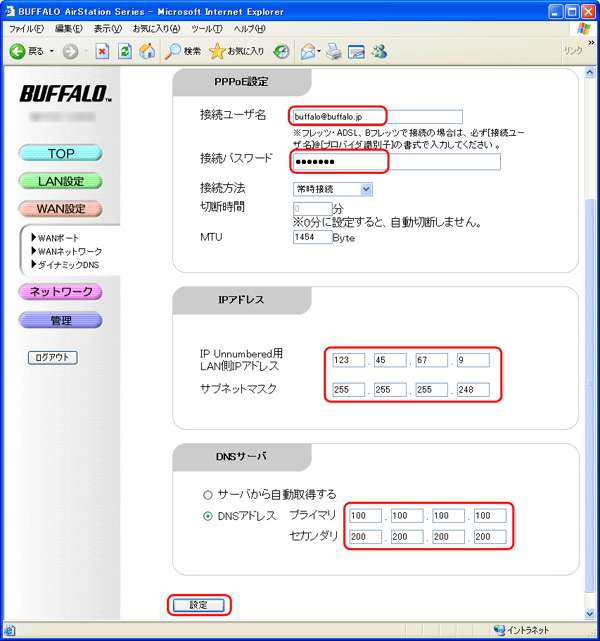Click the ログアウト button

coord(53,357)
